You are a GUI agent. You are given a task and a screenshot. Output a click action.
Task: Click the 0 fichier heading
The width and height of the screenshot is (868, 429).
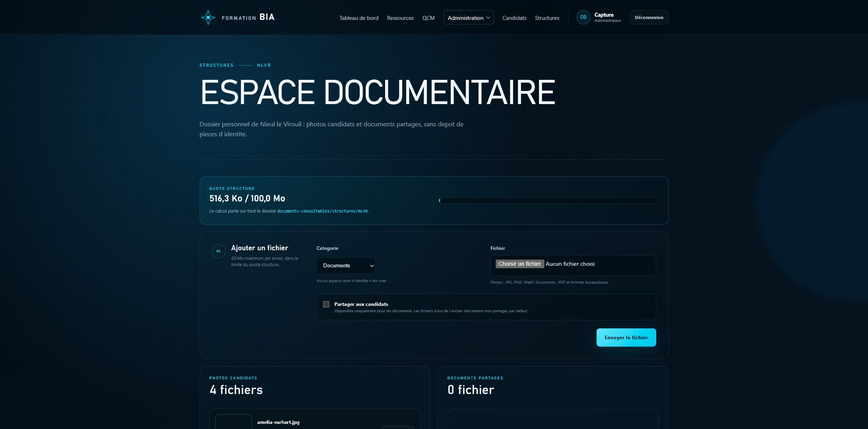[x=471, y=390]
